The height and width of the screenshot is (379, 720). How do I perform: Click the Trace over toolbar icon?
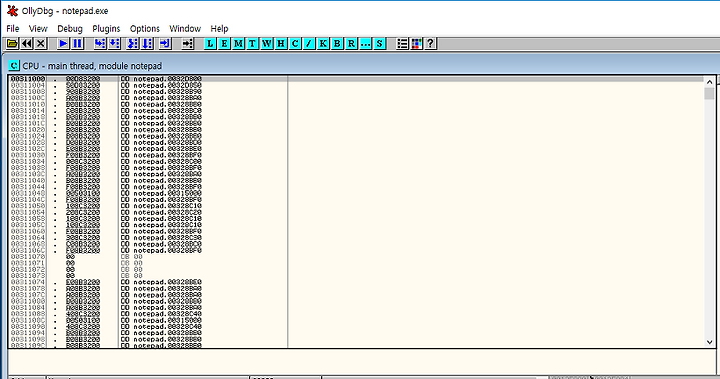point(147,44)
